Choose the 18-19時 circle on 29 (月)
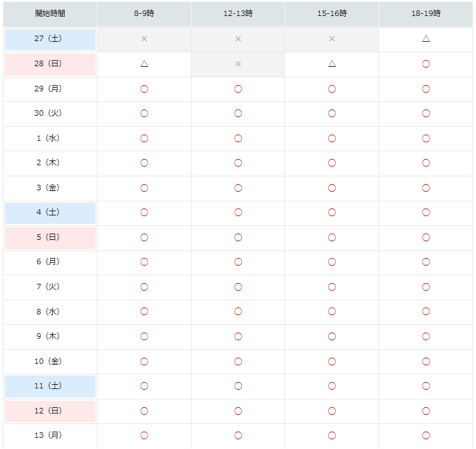 pyautogui.click(x=426, y=89)
